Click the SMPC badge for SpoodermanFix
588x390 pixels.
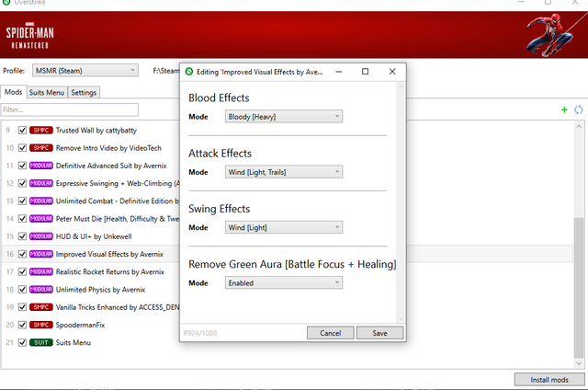click(40, 325)
